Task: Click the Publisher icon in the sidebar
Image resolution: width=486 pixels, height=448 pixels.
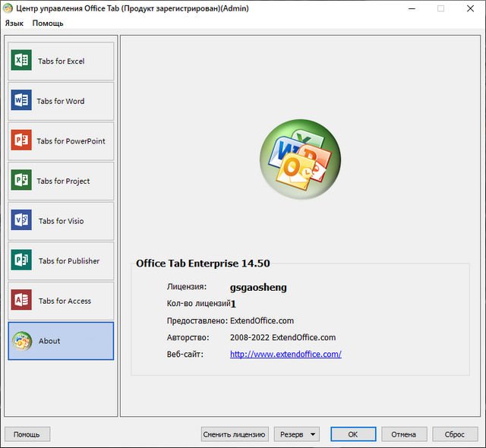Action: click(x=21, y=260)
